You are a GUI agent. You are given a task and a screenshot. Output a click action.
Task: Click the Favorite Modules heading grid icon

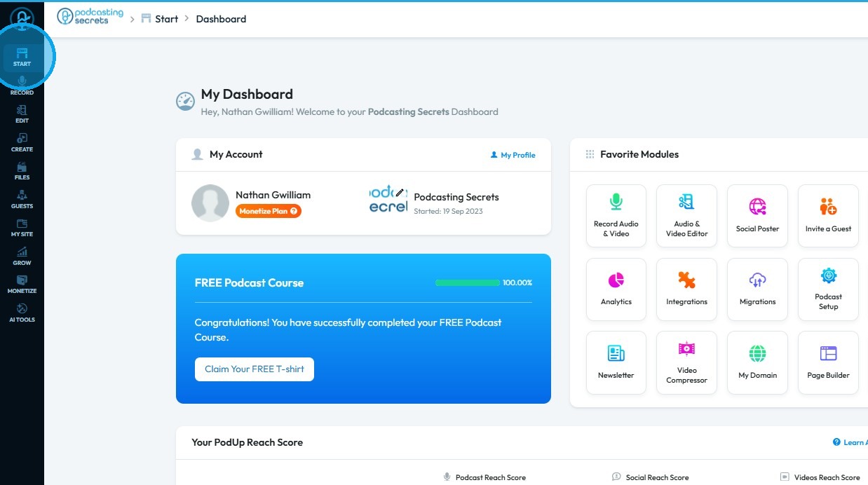point(590,154)
